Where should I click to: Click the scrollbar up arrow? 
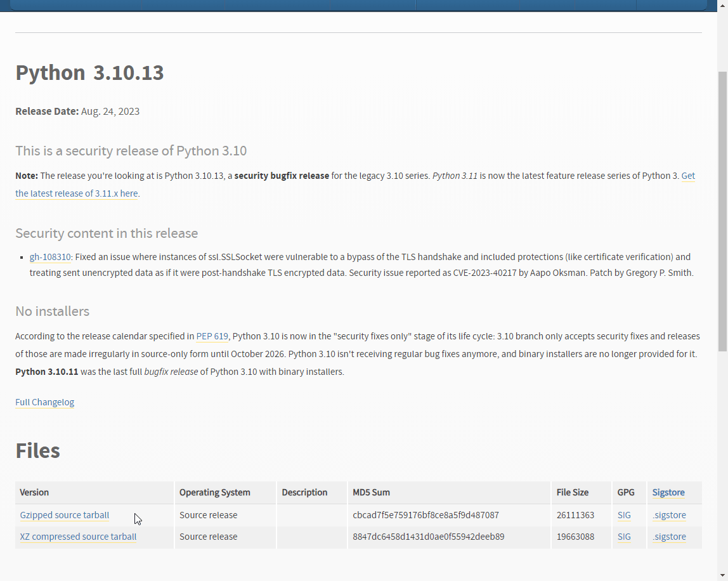(x=722, y=5)
